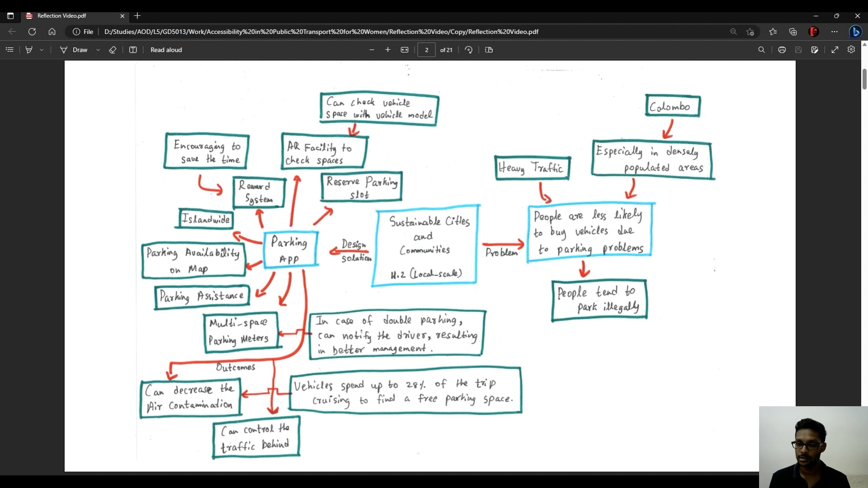Screen dimensions: 868x488
Task: Click the page number field
Action: pyautogui.click(x=426, y=50)
